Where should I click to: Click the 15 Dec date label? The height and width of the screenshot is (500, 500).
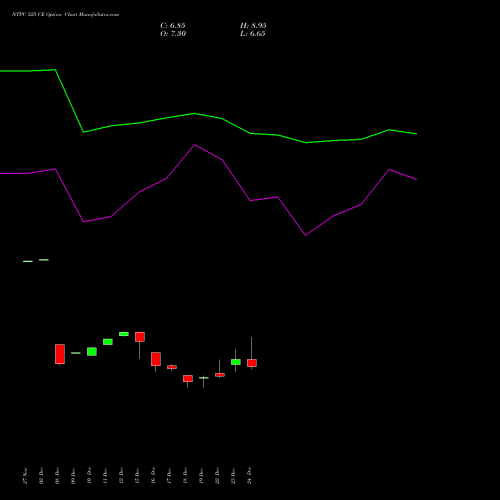click(137, 476)
